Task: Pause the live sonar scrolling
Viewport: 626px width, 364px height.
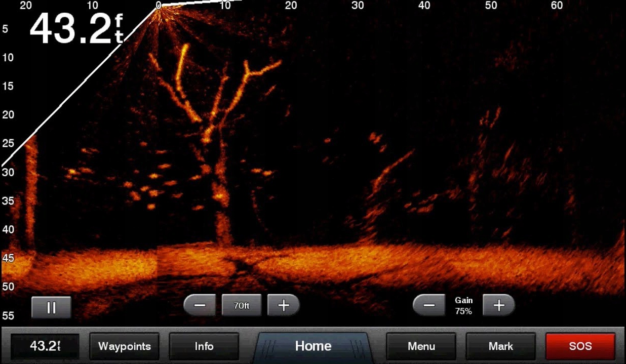Action: 51,307
